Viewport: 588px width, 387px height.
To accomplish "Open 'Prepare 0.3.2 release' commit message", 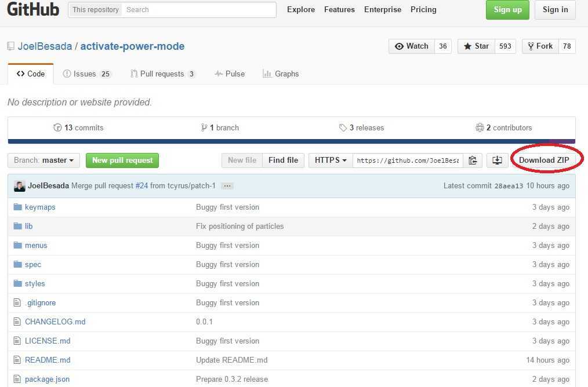I will (232, 379).
